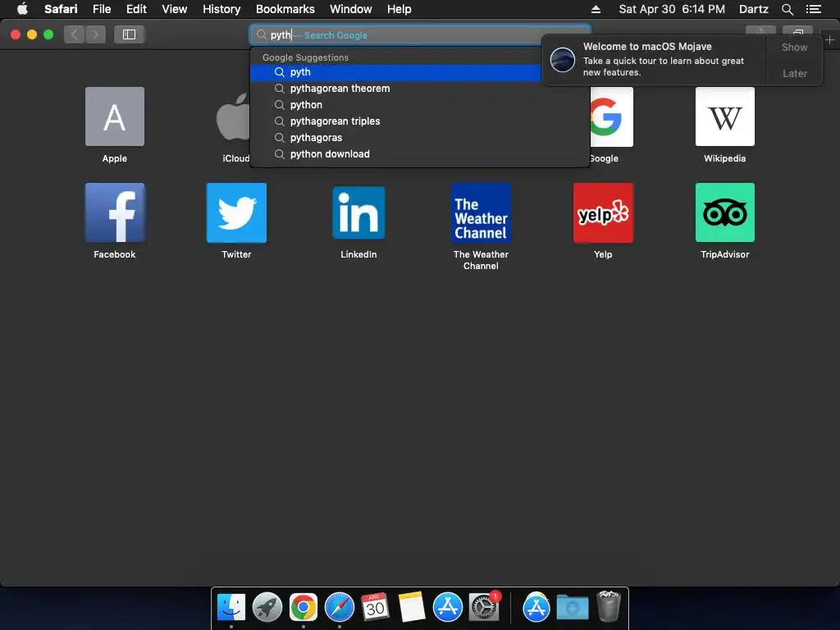Open Notes from the Dock
Image resolution: width=840 pixels, height=630 pixels.
coord(412,608)
